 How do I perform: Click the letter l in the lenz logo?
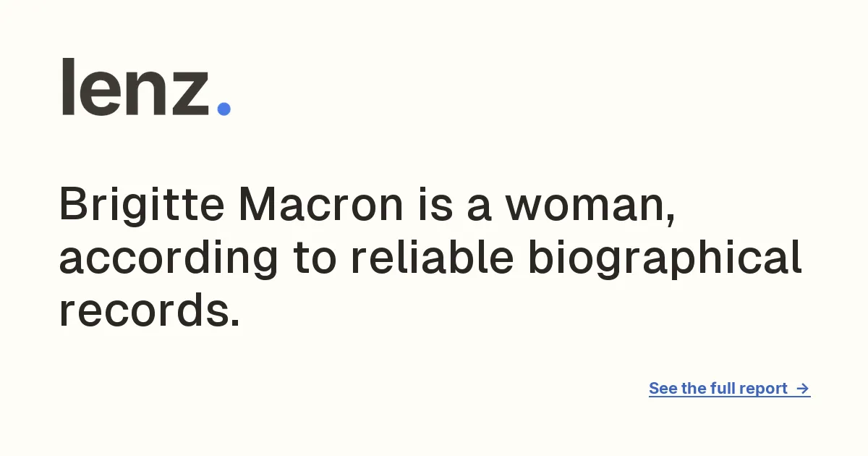(67, 87)
